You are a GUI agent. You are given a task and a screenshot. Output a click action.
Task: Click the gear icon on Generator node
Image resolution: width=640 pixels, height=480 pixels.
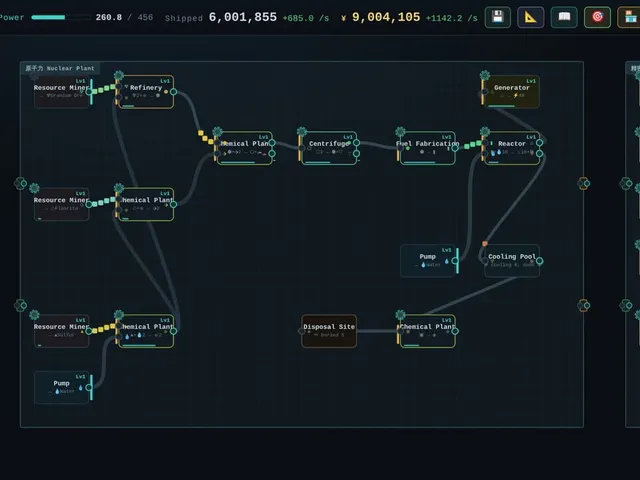click(x=485, y=75)
